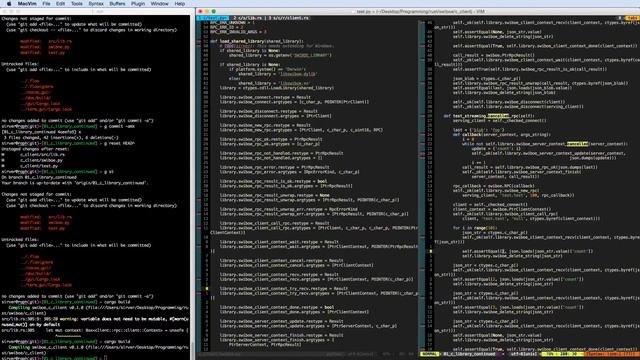Open the Apple menu

pos(9,4)
